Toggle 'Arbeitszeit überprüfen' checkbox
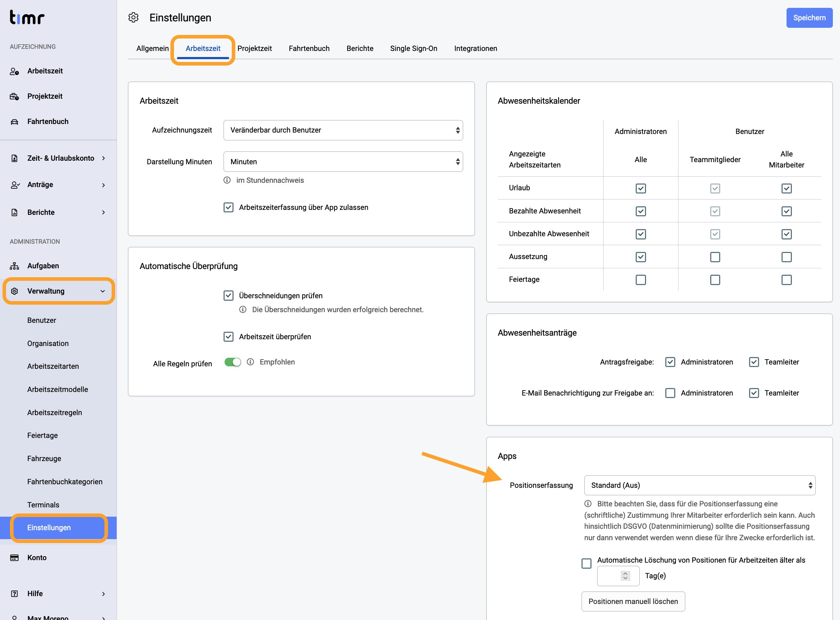Screen dimensions: 840x620 coord(228,337)
